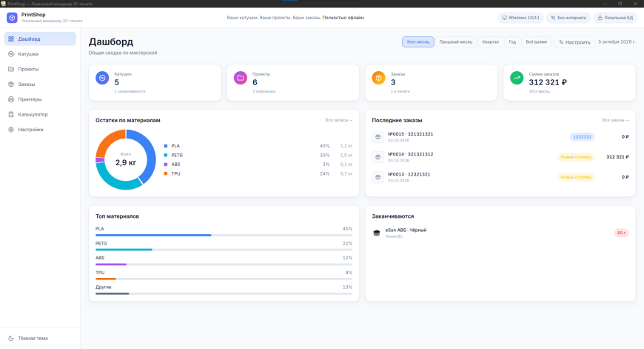This screenshot has height=349, width=644.
Task: Click the Калькулятор icon in sidebar
Action: 11,114
